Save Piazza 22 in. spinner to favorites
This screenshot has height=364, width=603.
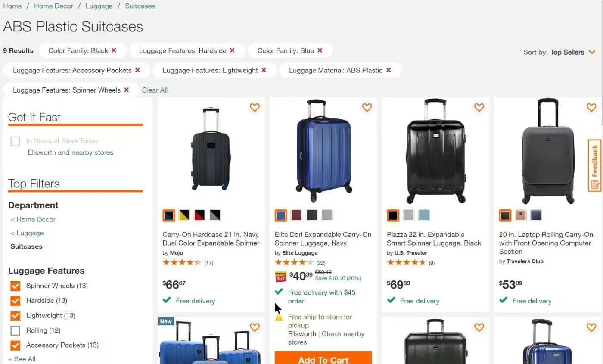479,108
